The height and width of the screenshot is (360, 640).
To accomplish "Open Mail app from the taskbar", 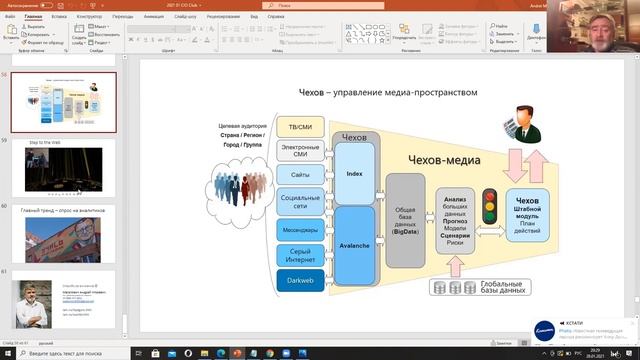I will tap(172, 353).
